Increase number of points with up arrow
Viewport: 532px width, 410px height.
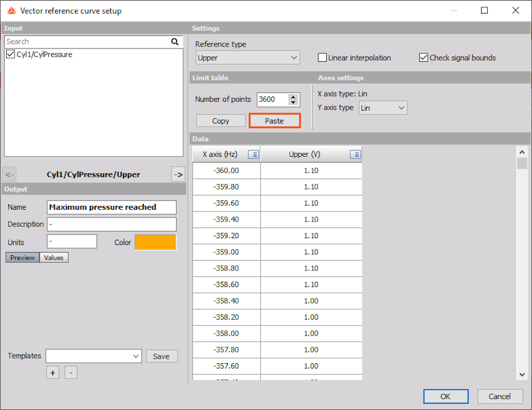tap(293, 97)
